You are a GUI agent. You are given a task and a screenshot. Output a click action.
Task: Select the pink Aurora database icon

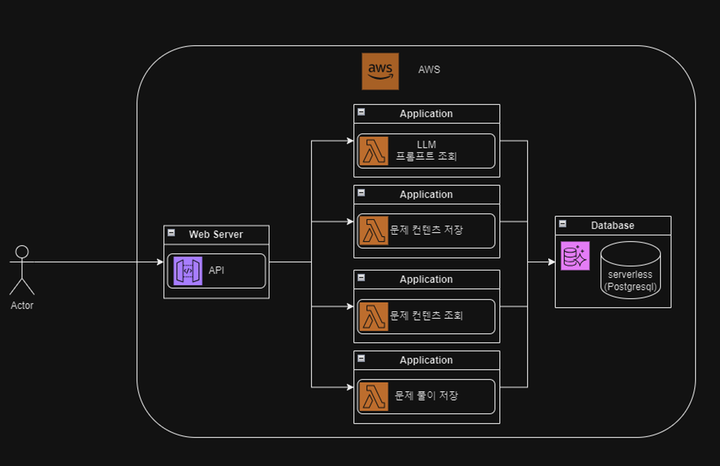(576, 256)
